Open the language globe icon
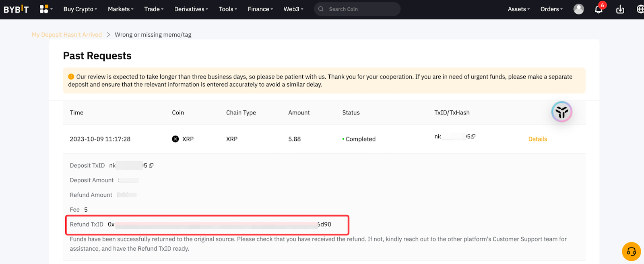Screen dimensions: 644x264 [640, 9]
